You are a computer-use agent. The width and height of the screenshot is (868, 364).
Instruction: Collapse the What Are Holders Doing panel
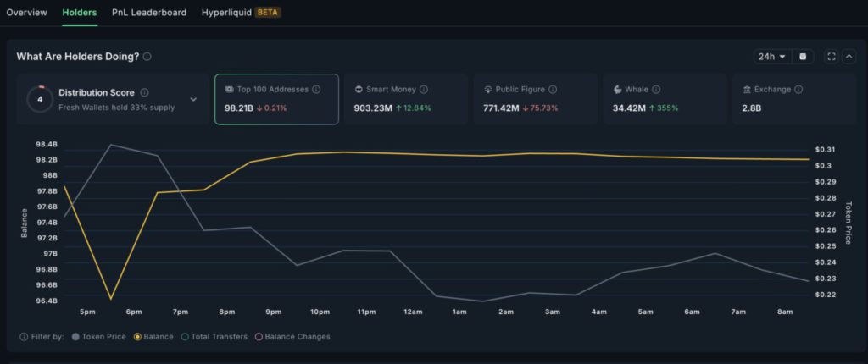849,57
